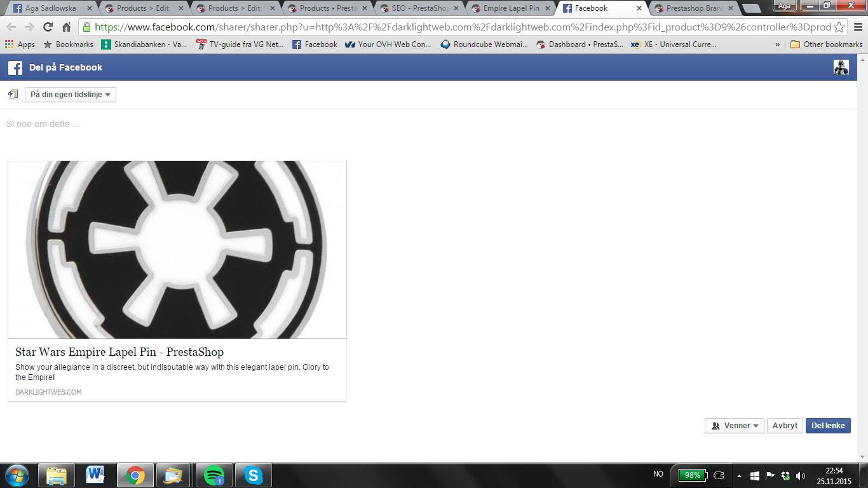Open File Explorer from the taskbar
Screen dimensions: 868x488
57,475
